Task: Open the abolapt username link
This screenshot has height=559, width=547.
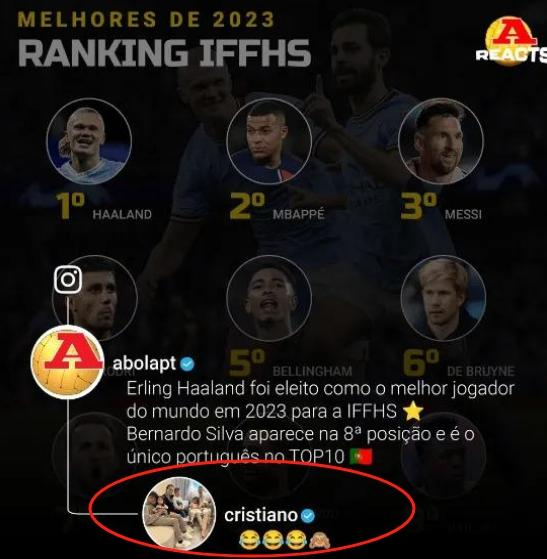Action: tap(144, 364)
